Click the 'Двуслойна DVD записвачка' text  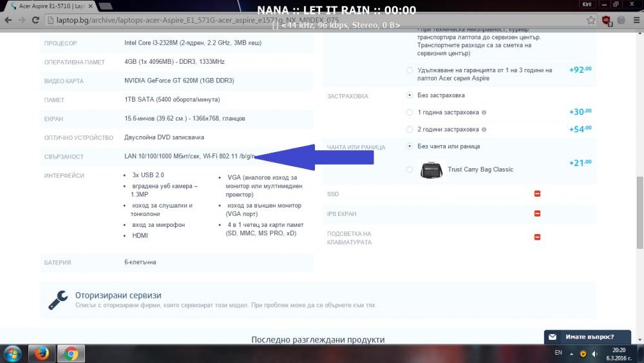164,137
